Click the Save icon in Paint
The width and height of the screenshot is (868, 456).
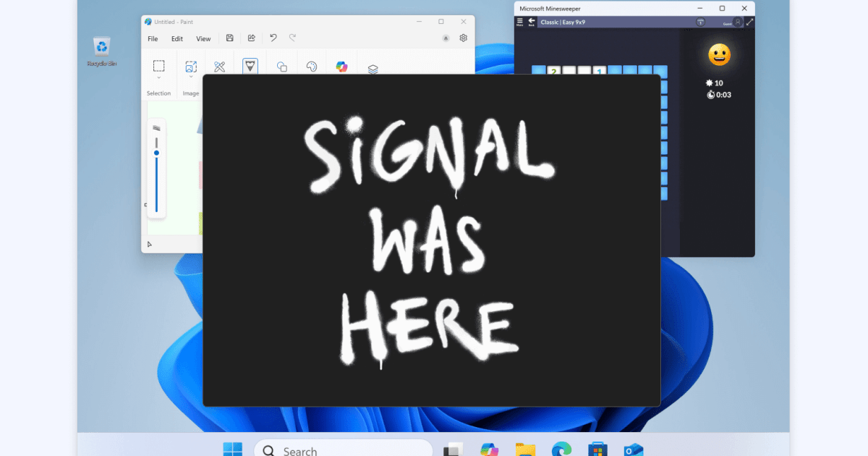point(230,38)
